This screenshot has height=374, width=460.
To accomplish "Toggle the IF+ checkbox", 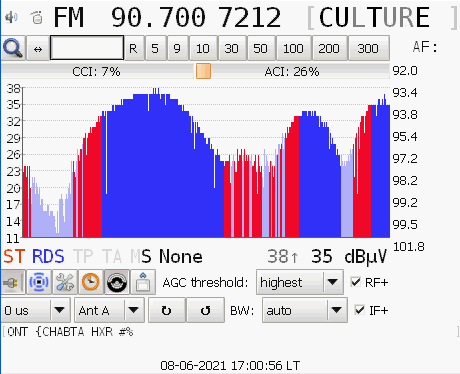I will pyautogui.click(x=359, y=310).
